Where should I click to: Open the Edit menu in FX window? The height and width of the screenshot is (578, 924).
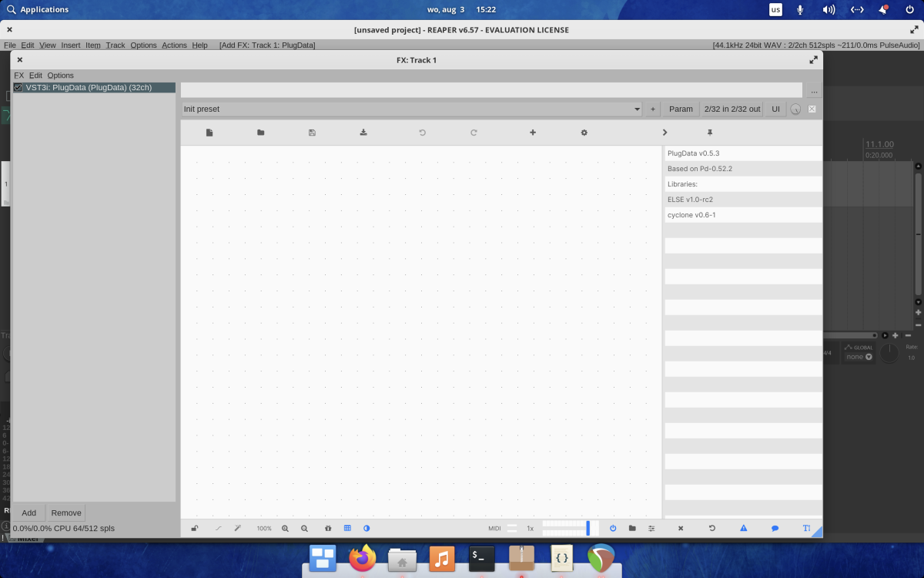pyautogui.click(x=35, y=76)
